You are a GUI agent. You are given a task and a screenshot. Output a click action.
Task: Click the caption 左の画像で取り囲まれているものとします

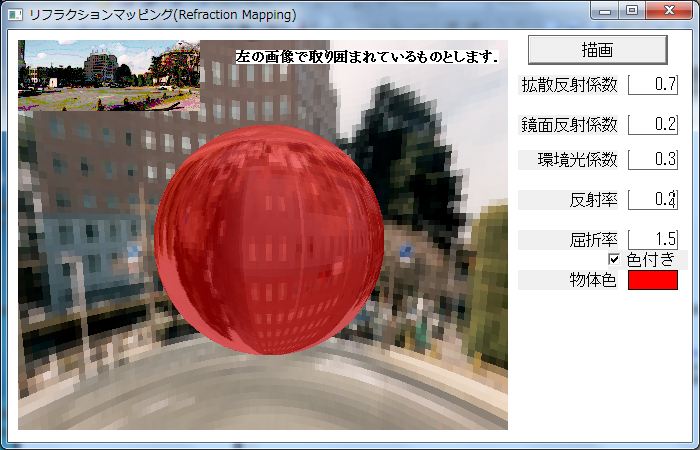(x=367, y=56)
